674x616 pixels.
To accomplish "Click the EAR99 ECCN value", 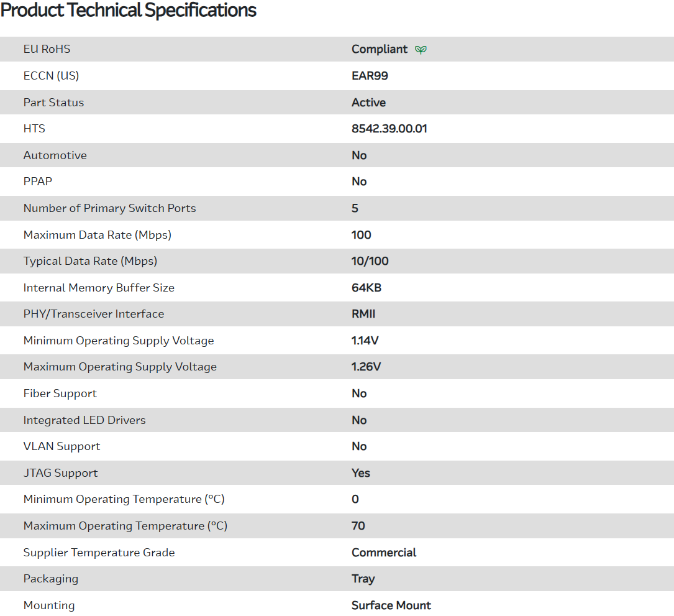I will tap(370, 76).
